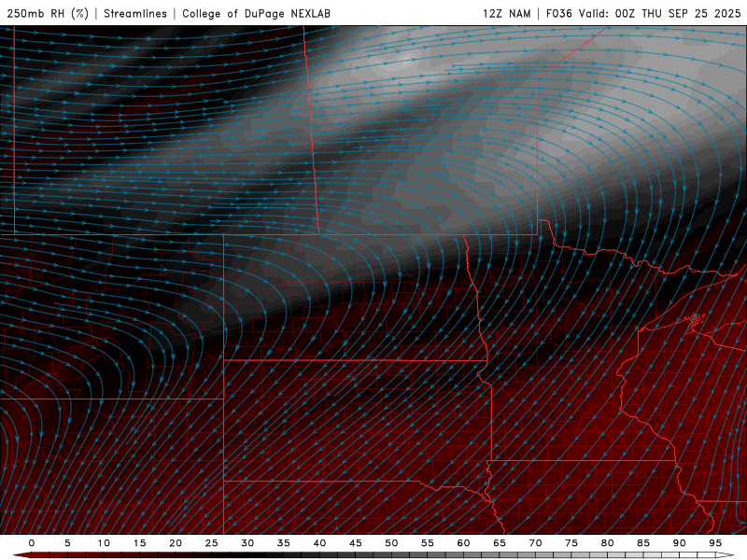Screen dimensions: 747x560
Task: Click the "75" color scale label
Action: coord(571,543)
